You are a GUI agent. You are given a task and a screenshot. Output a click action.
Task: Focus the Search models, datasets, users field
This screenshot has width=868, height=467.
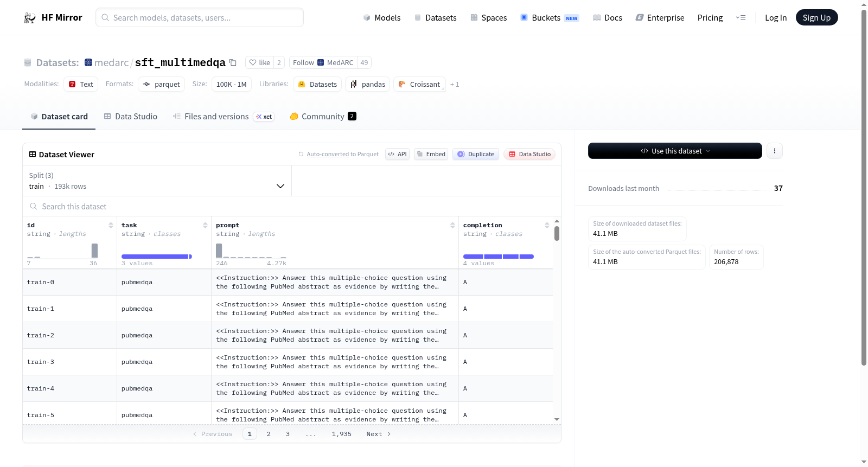(x=200, y=17)
